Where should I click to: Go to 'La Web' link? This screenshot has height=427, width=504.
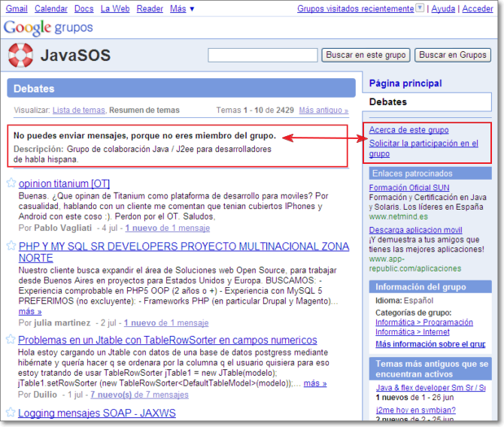[115, 9]
